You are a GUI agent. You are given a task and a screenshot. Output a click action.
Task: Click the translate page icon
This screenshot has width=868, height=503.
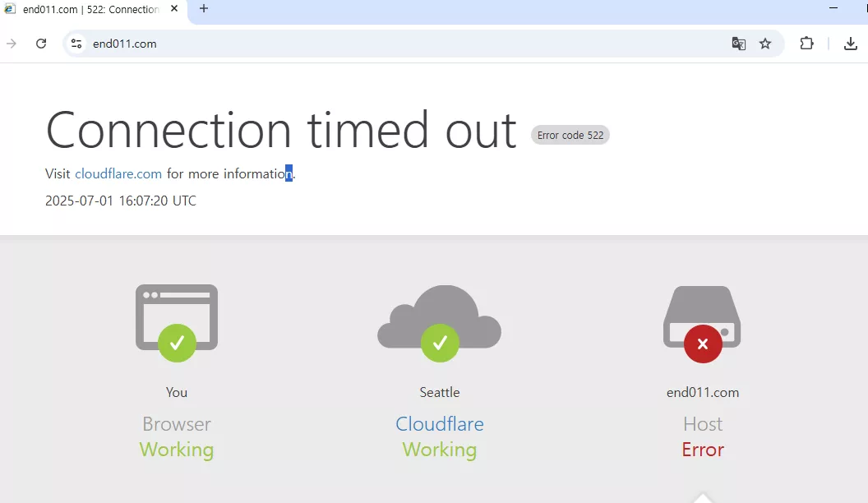tap(738, 44)
